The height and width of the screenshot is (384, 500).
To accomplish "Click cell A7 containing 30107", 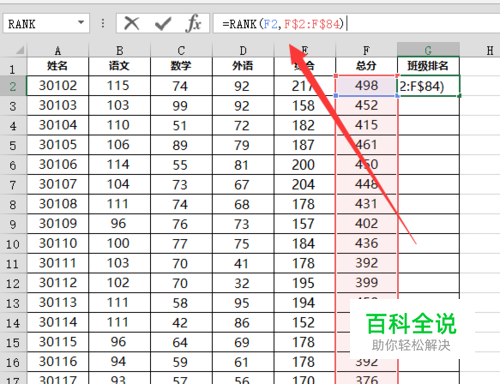I will [58, 184].
